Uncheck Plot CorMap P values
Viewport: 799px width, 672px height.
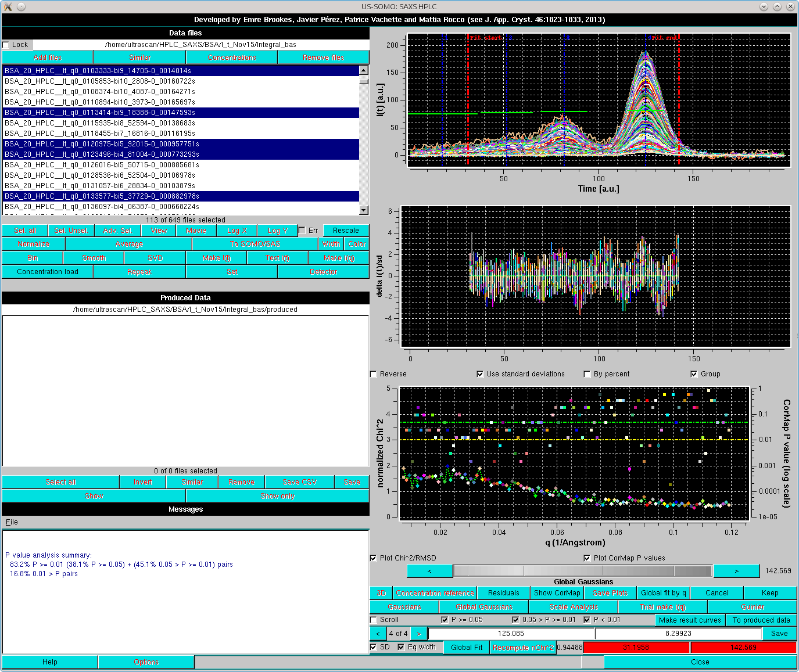(587, 558)
